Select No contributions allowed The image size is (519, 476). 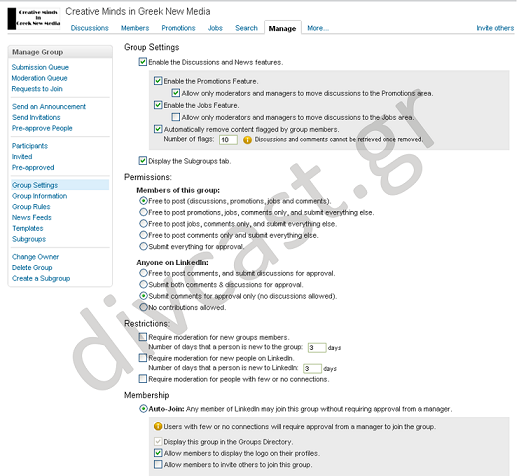[x=143, y=307]
